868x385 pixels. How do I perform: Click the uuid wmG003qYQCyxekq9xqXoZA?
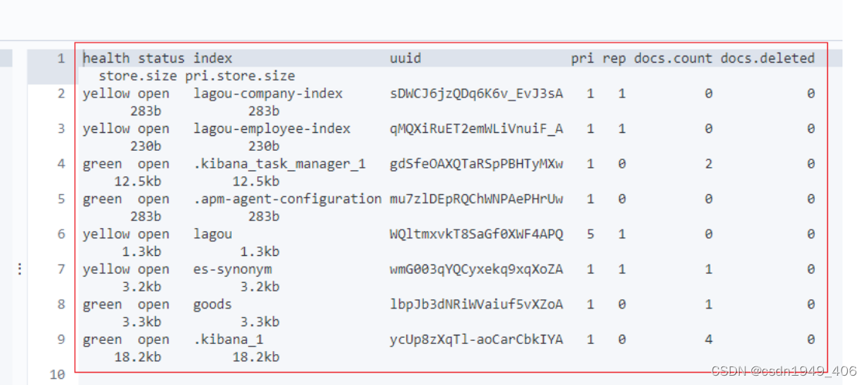[476, 269]
